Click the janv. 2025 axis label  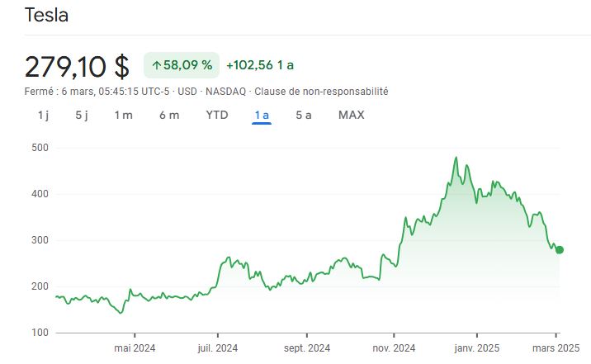click(x=478, y=347)
